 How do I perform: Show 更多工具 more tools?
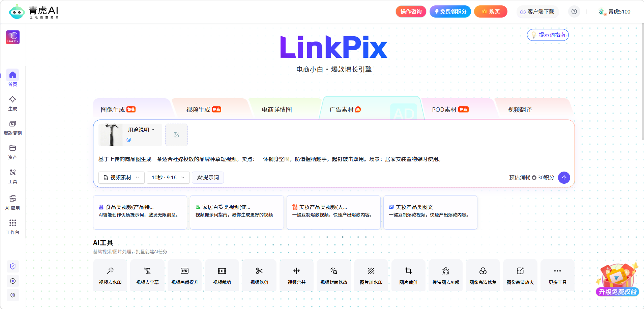click(557, 275)
